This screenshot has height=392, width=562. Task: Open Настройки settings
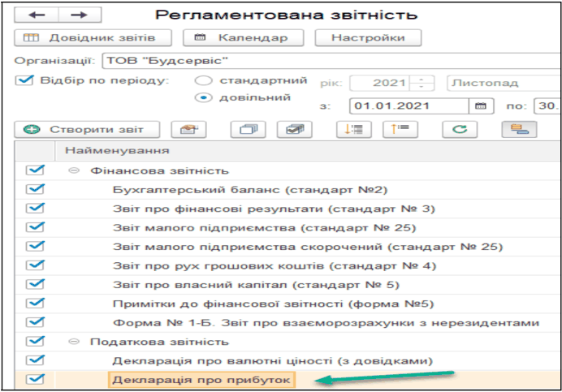368,37
